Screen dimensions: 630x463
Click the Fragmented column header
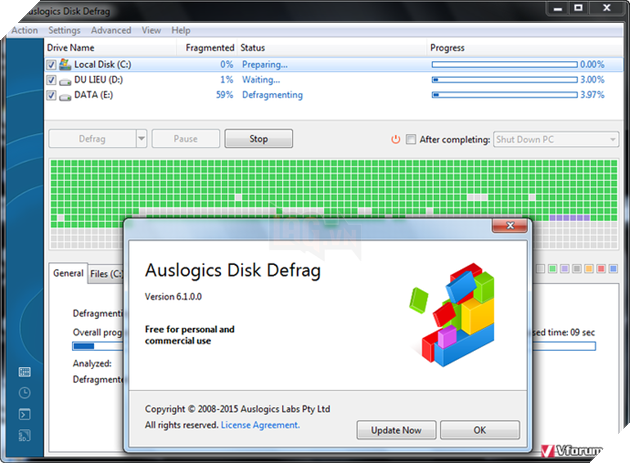[x=210, y=48]
